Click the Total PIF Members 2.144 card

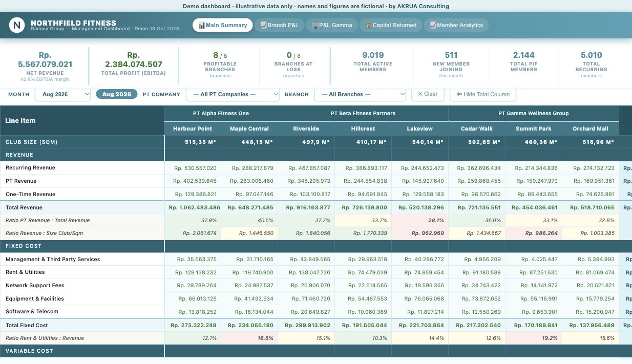[x=523, y=65]
